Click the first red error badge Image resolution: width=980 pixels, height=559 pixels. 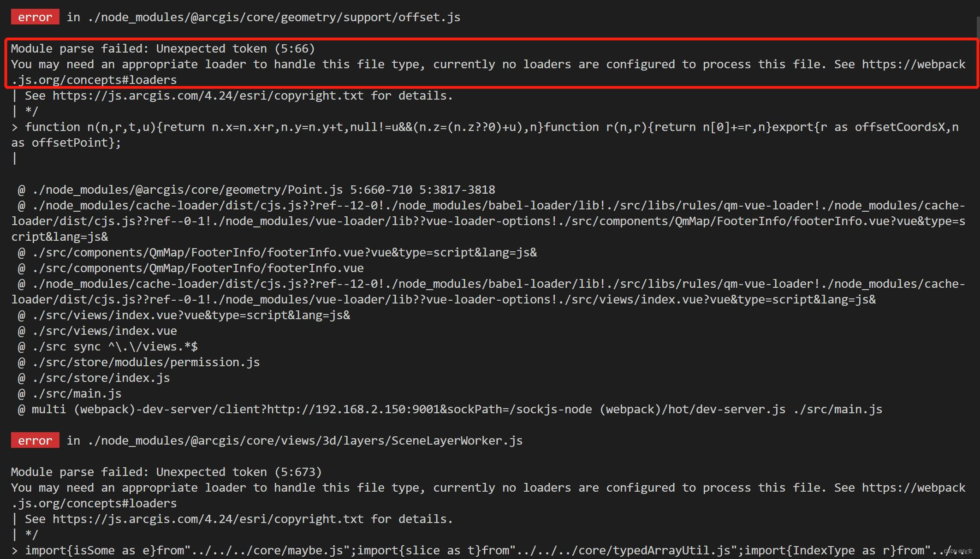pyautogui.click(x=35, y=17)
